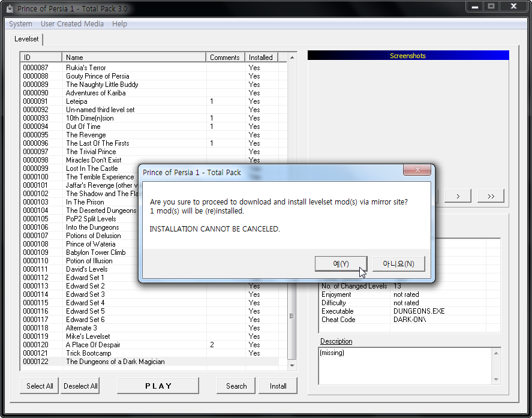Click the Description box scroll down arrow
Screen dimensions: 532x418
click(496, 380)
